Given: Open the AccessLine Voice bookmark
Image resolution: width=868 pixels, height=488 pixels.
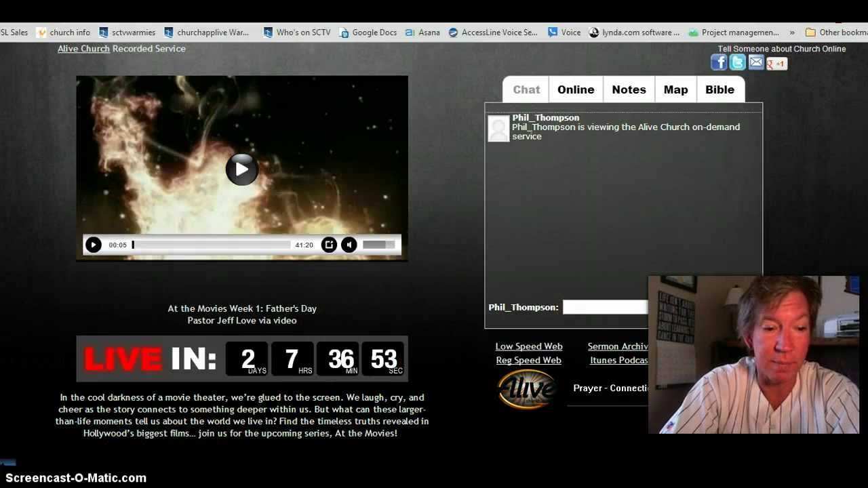Looking at the screenshot, I should click(x=493, y=32).
